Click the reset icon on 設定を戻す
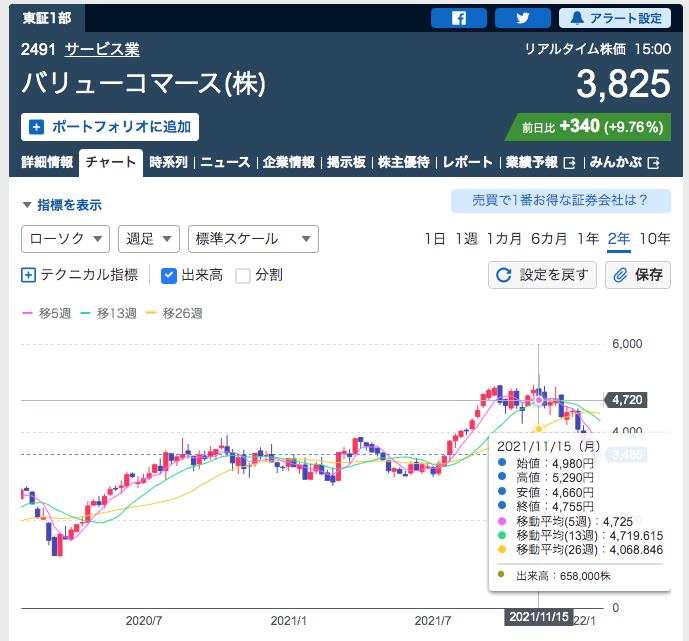The width and height of the screenshot is (689, 641). point(504,275)
